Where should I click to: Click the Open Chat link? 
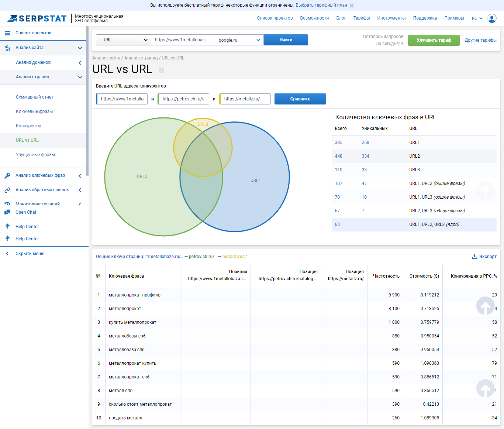pos(26,212)
